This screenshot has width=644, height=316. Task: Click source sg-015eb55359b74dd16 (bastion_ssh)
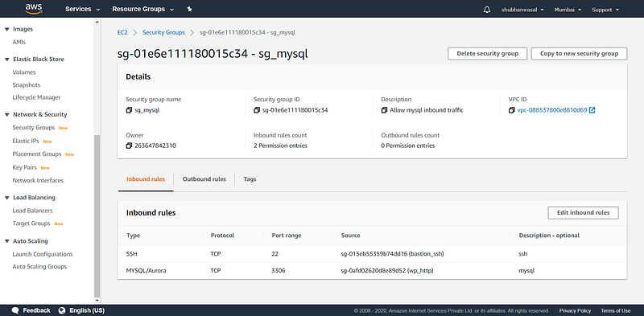click(392, 254)
